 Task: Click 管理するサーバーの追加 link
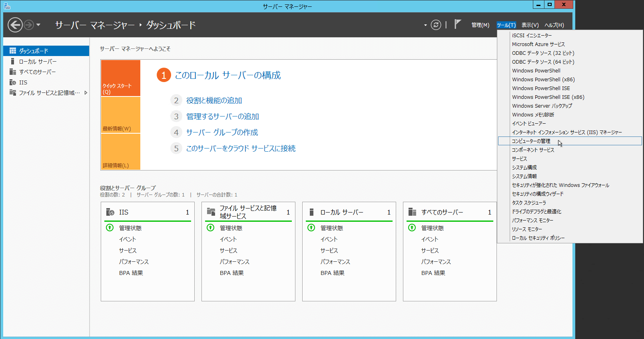(223, 116)
